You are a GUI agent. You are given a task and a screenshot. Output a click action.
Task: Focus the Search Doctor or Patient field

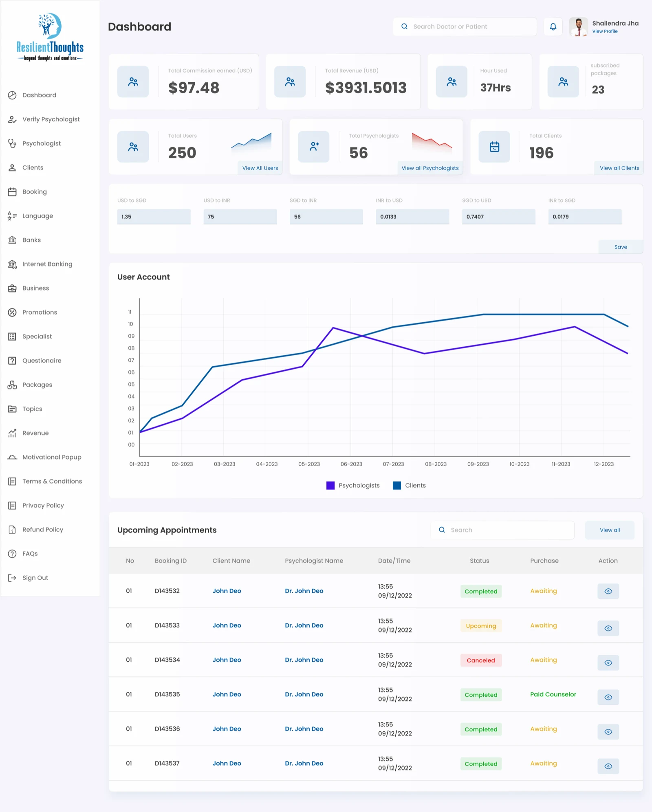click(x=465, y=26)
